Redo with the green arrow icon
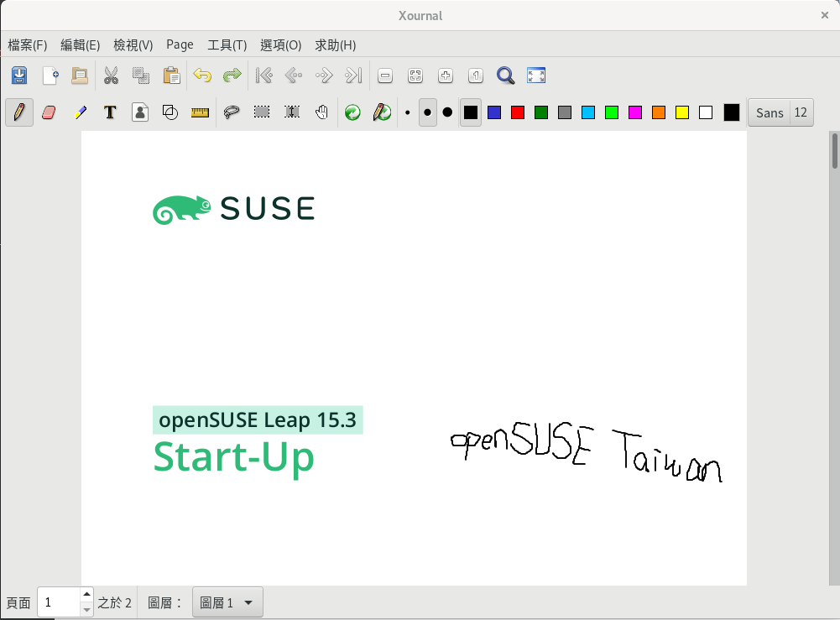The image size is (840, 620). coord(232,76)
